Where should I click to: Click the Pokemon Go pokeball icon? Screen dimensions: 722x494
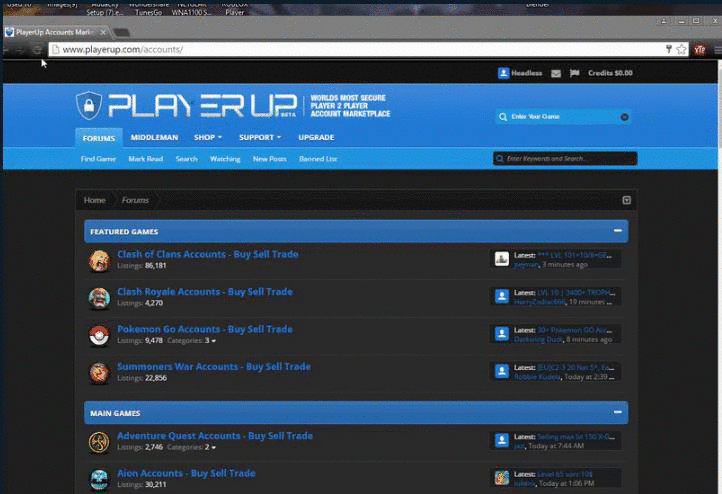click(x=99, y=335)
